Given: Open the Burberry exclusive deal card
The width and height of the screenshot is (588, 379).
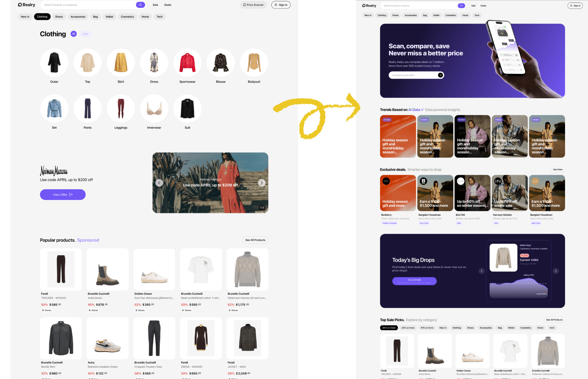Looking at the screenshot, I should pyautogui.click(x=398, y=200).
